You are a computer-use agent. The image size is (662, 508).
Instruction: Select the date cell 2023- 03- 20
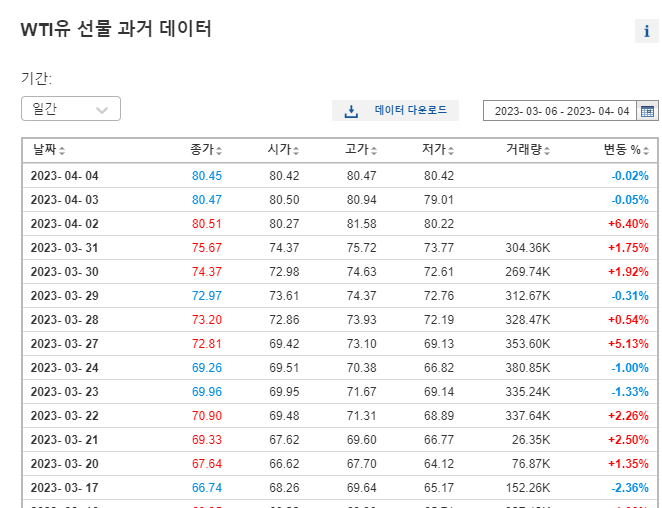pyautogui.click(x=65, y=465)
